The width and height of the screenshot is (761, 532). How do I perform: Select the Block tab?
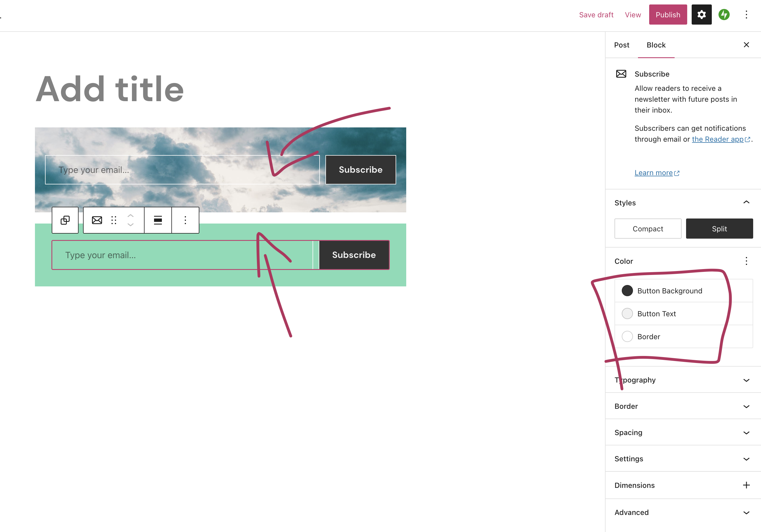tap(656, 45)
